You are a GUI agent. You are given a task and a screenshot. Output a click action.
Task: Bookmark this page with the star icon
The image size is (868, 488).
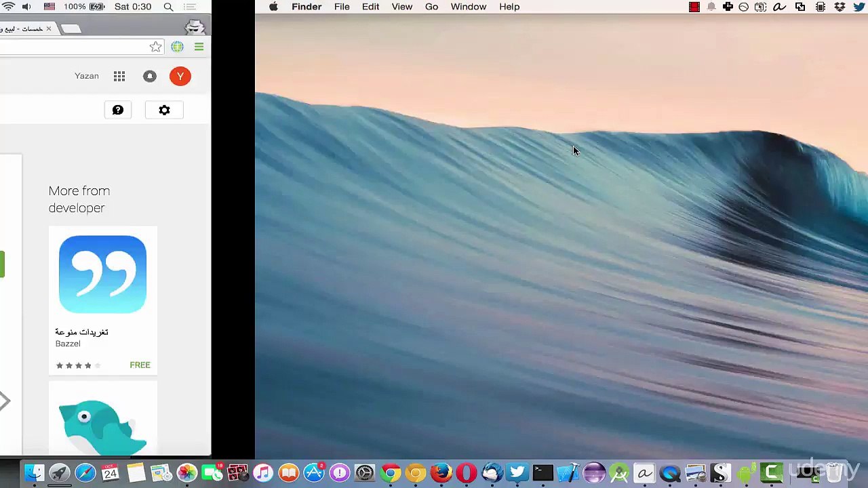coord(155,47)
